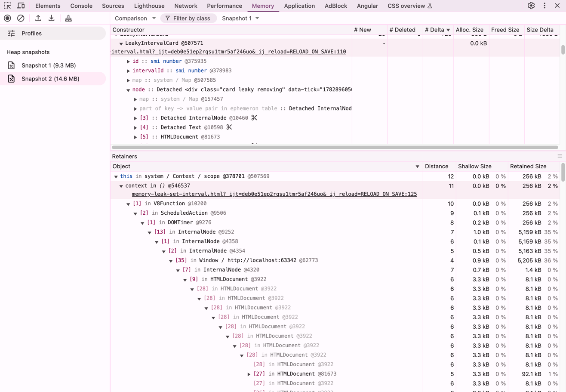This screenshot has height=392, width=566.
Task: Click the Filter by class field
Action: (188, 19)
